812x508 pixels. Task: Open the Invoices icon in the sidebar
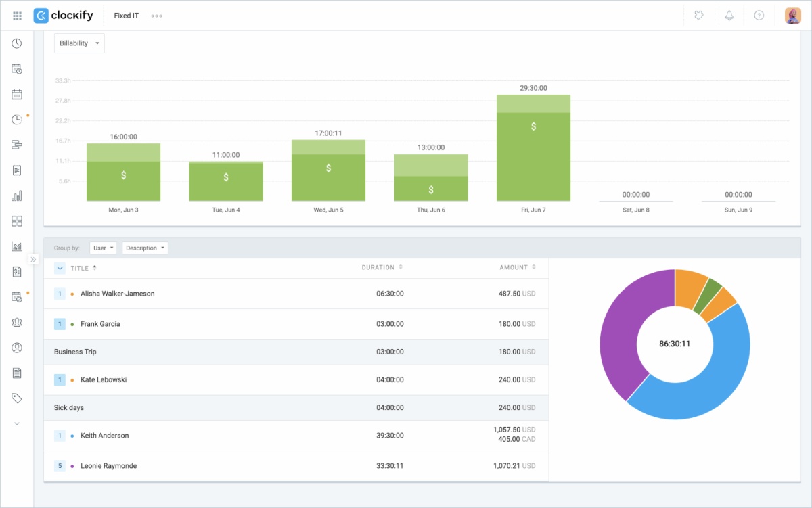(x=16, y=271)
